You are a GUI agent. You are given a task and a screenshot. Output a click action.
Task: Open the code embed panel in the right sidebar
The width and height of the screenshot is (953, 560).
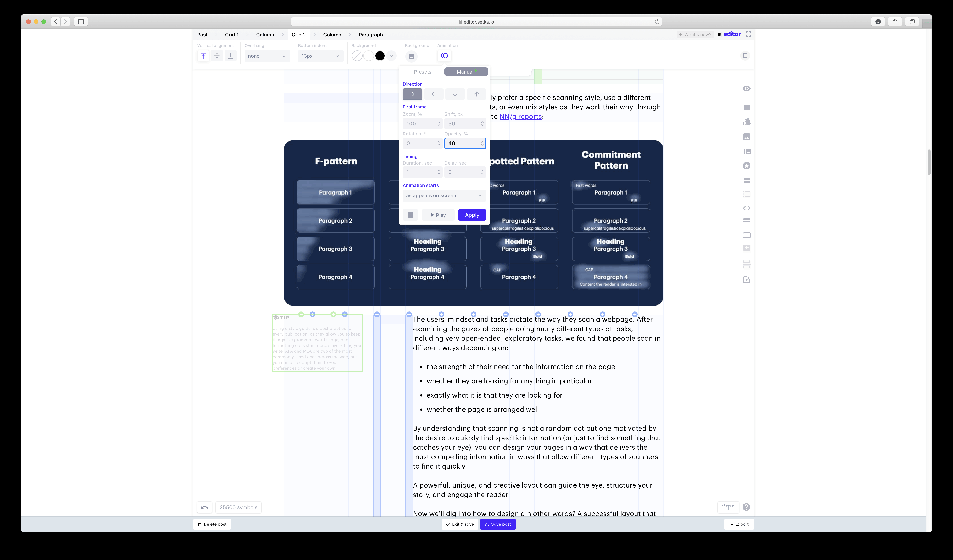coord(747,208)
